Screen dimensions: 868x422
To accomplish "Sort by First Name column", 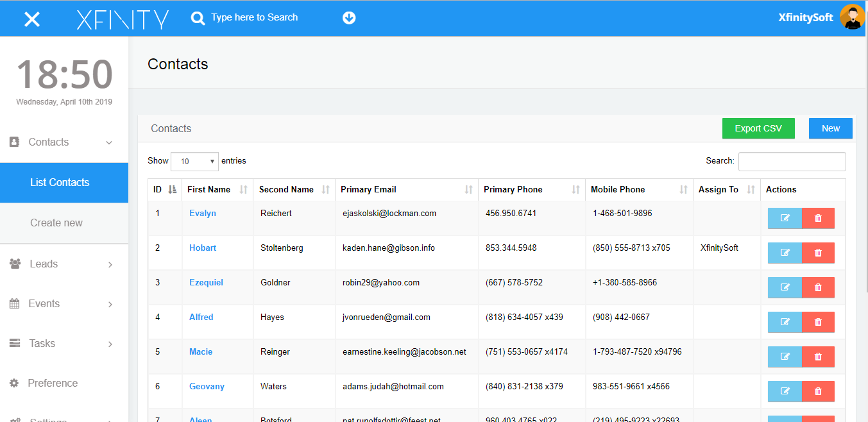I will [x=217, y=190].
